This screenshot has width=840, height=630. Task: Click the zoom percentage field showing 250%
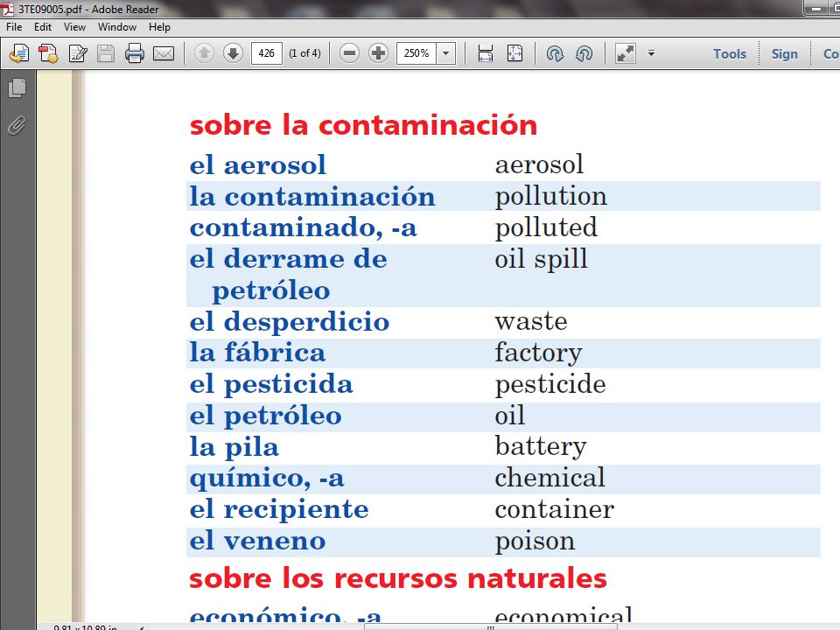[416, 53]
